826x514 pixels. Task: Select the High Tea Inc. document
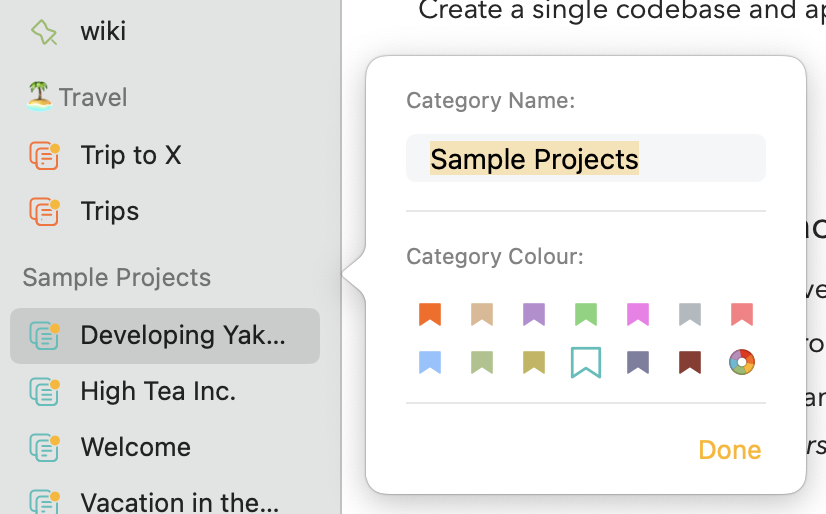point(165,391)
